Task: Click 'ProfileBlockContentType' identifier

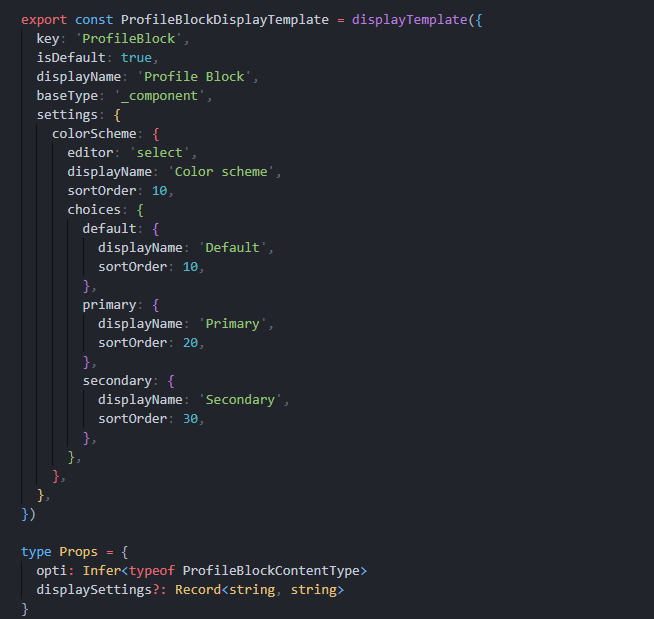Action: [271, 571]
